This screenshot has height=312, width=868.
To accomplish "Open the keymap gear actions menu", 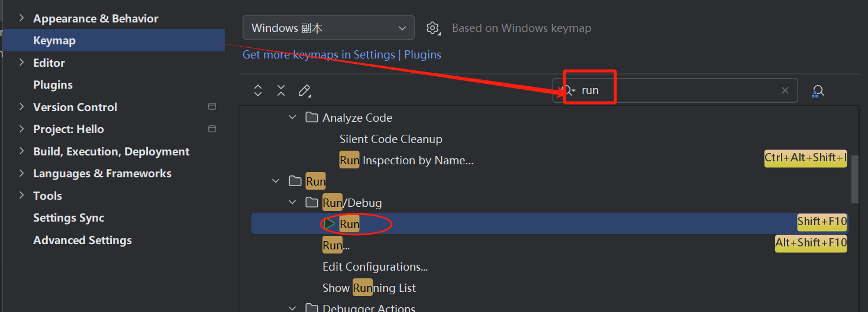I will pos(433,28).
